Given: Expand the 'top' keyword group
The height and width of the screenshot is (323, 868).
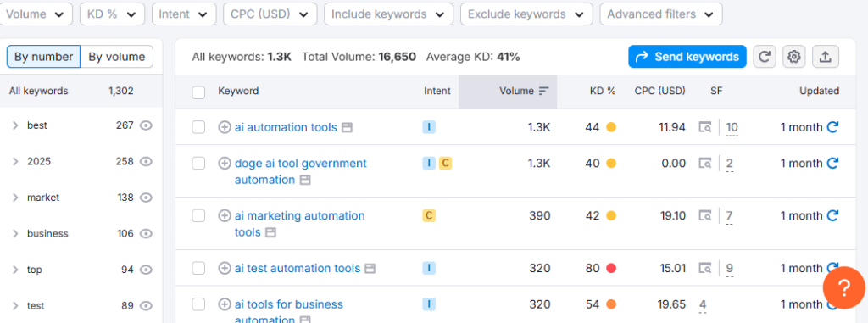Looking at the screenshot, I should [x=15, y=270].
